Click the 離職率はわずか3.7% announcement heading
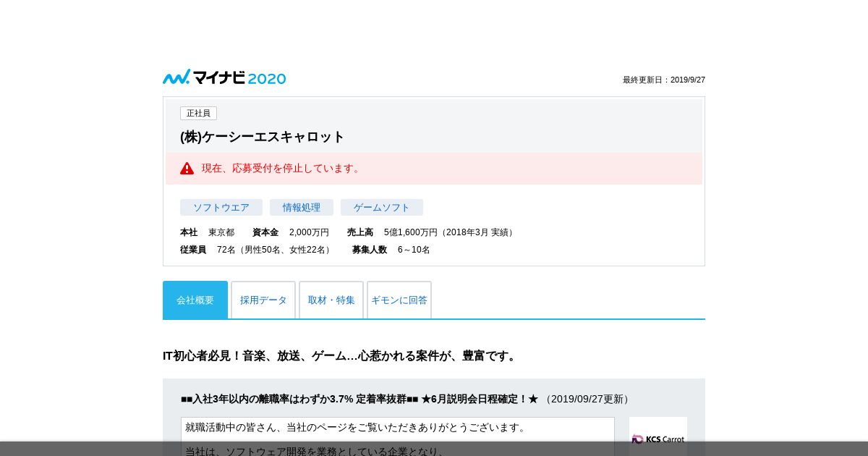The image size is (868, 456). point(359,399)
